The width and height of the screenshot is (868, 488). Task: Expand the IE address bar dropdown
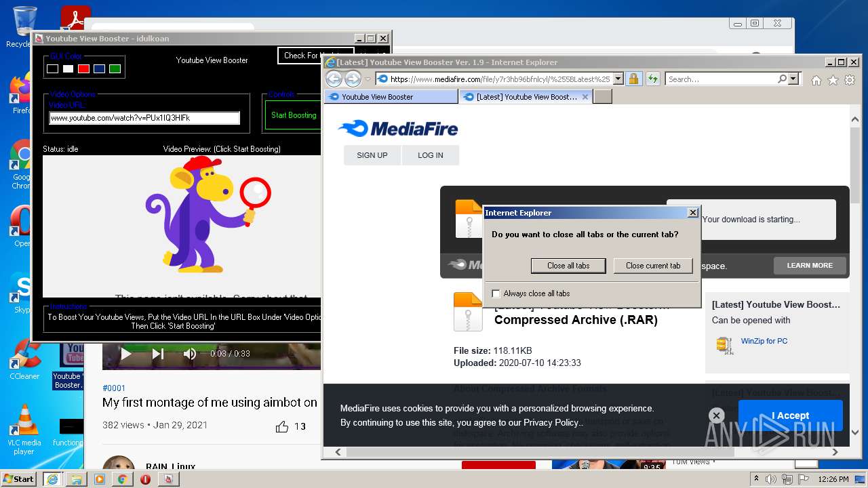(618, 79)
